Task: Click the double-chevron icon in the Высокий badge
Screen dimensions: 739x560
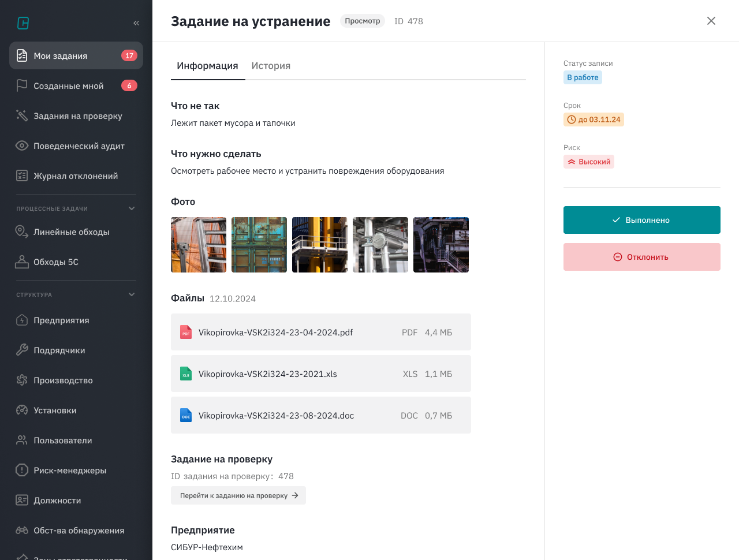Action: click(572, 162)
